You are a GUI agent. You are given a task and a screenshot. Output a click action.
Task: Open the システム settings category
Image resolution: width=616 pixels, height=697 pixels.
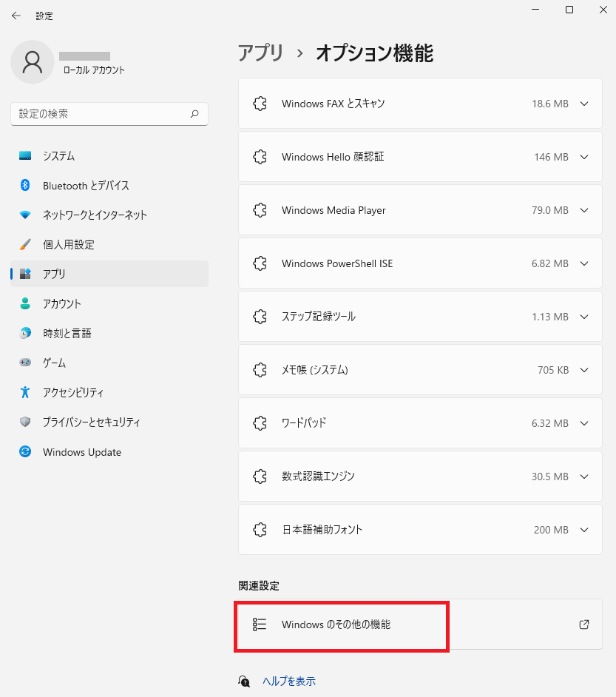[109, 155]
